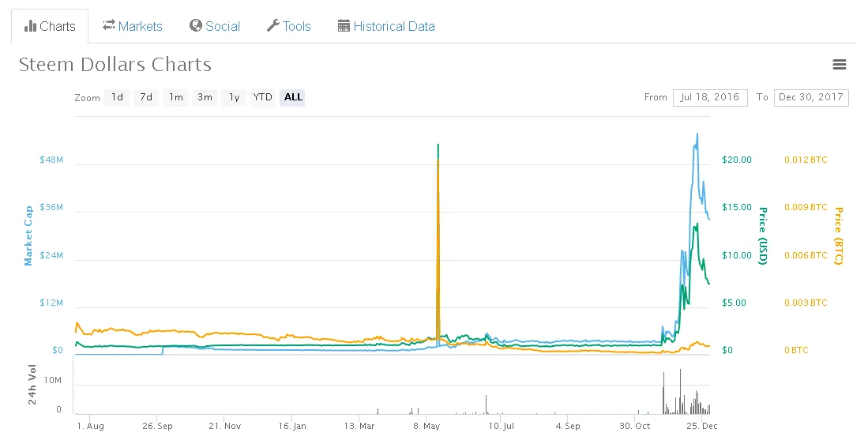Open the Historical Data tab

pos(386,26)
